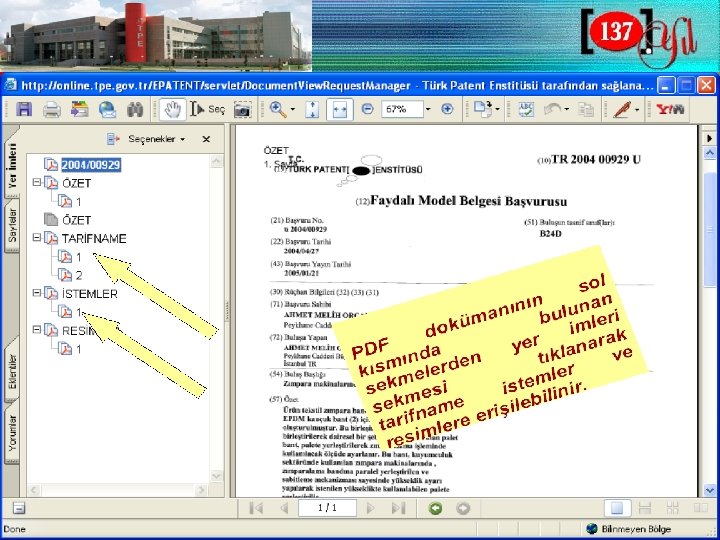Go to last page button
The height and width of the screenshot is (540, 720).
tap(398, 508)
